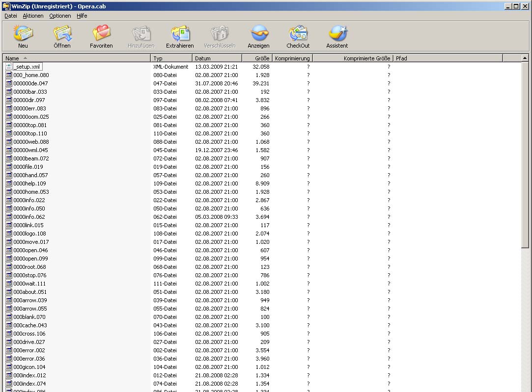Select the file 0000info.062
The width and height of the screenshot is (532, 392).
(29, 217)
